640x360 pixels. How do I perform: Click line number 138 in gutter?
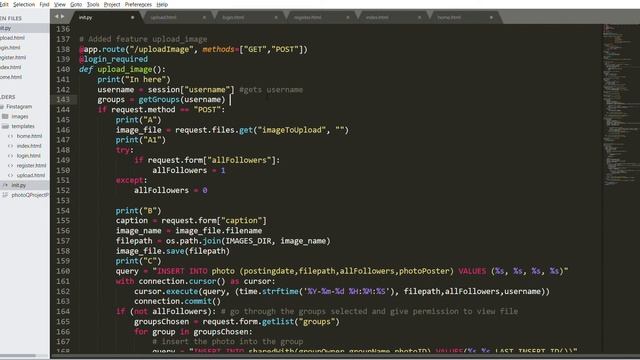click(63, 49)
